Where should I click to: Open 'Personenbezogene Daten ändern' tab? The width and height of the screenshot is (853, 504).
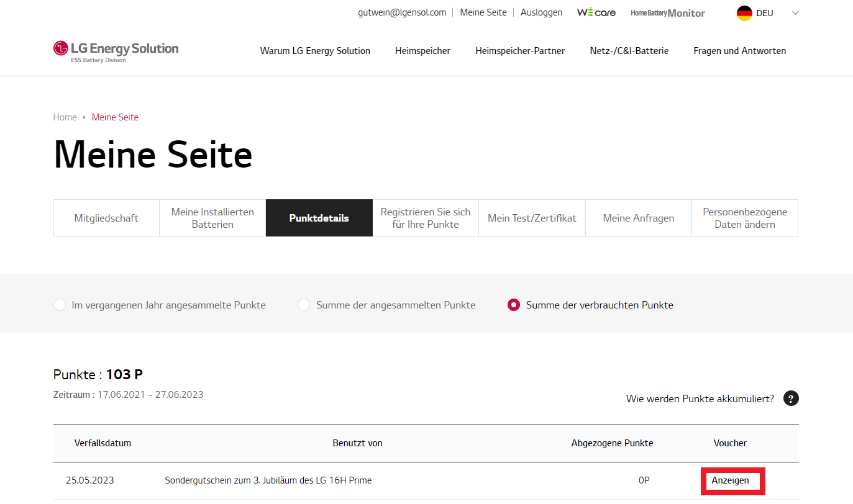tap(744, 218)
